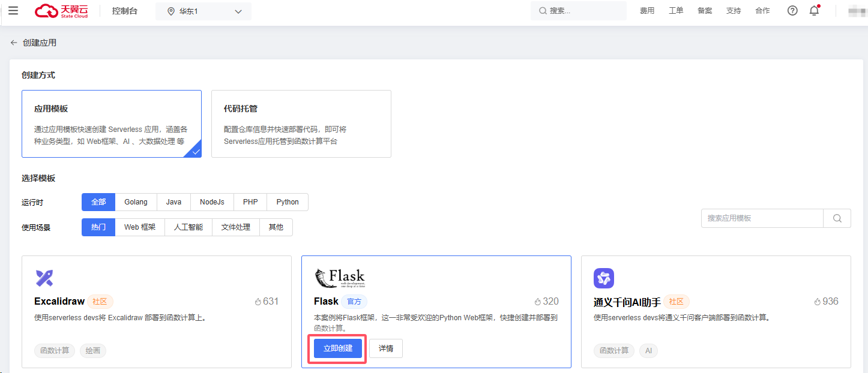
Task: Open the 控制台 console link
Action: click(x=125, y=11)
